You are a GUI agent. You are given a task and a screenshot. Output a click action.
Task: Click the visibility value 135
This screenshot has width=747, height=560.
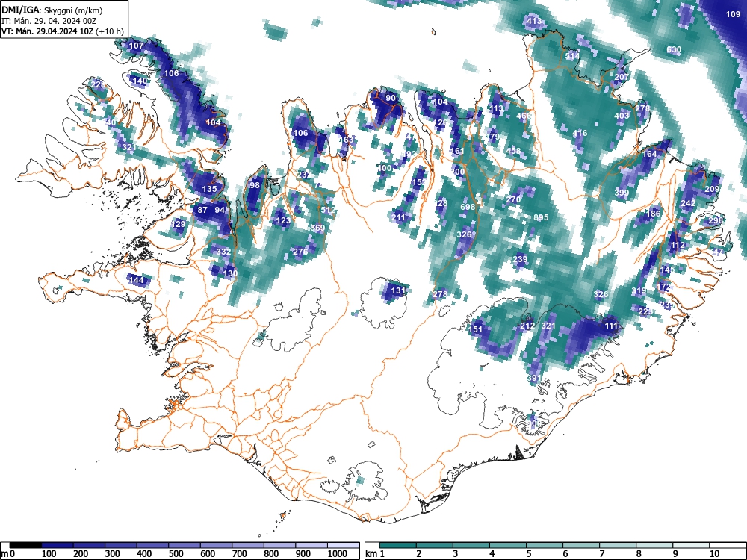point(210,189)
